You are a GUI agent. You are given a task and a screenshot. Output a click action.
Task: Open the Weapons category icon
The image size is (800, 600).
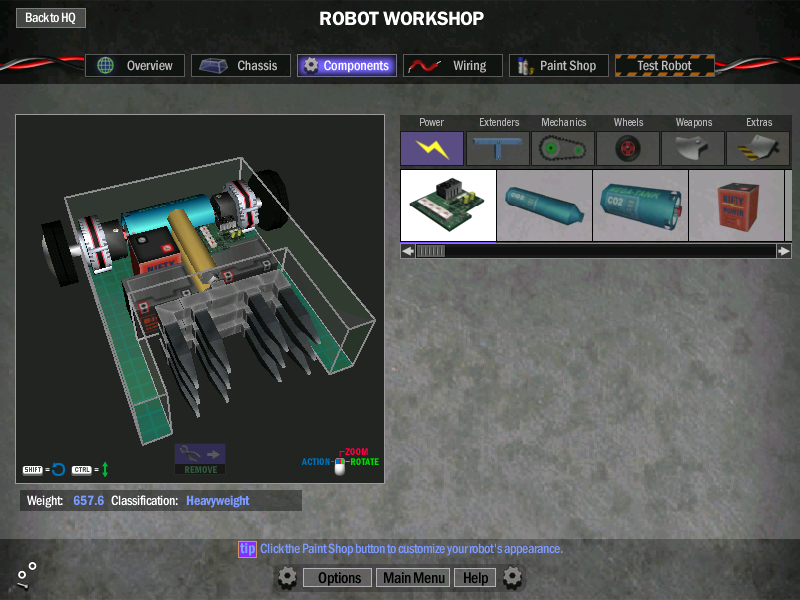(x=693, y=149)
